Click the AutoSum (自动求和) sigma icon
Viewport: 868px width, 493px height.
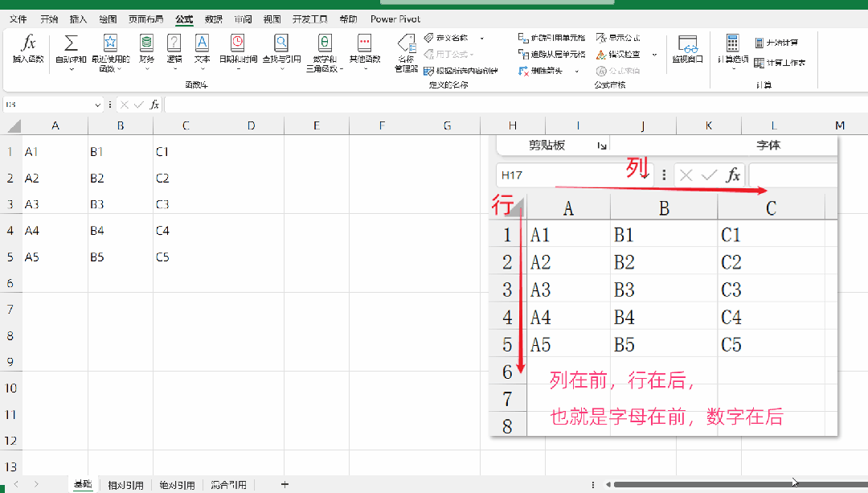71,43
